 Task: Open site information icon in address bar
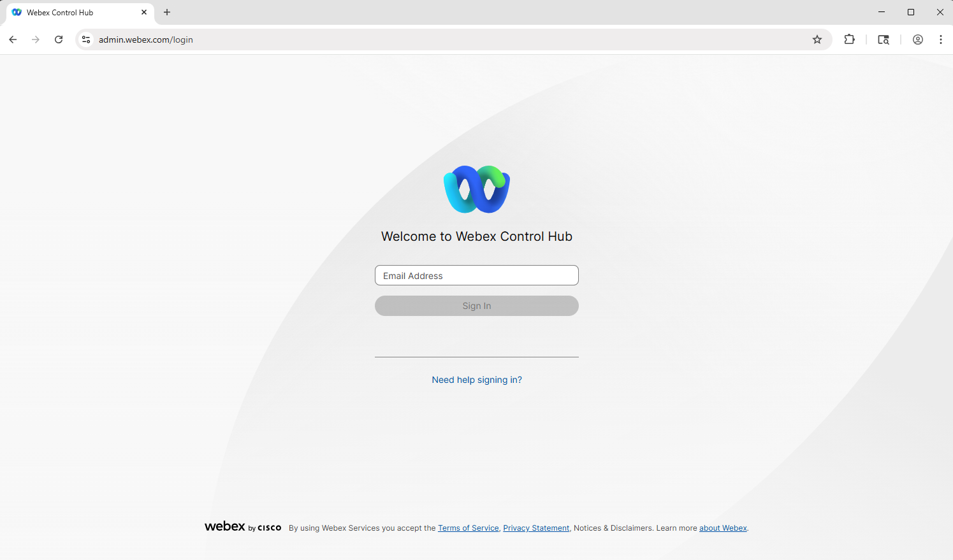tap(86, 39)
